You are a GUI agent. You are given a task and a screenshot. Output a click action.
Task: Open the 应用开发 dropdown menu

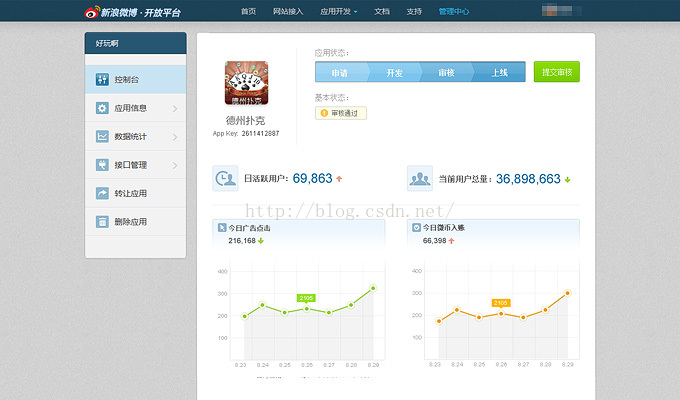(339, 12)
